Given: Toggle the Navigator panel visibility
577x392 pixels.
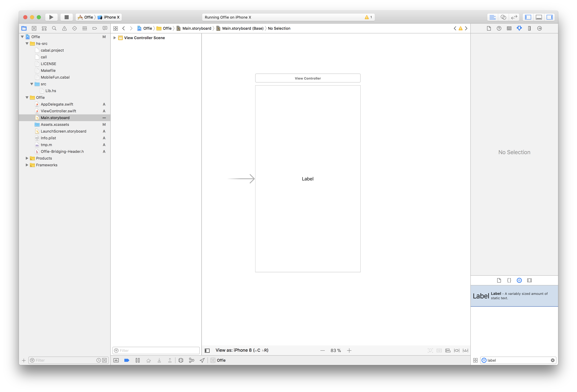Looking at the screenshot, I should [x=528, y=17].
